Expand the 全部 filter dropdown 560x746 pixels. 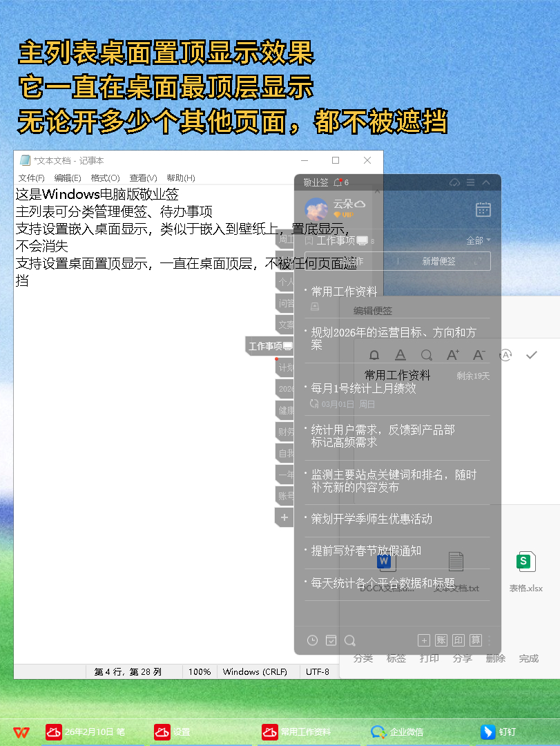click(478, 241)
